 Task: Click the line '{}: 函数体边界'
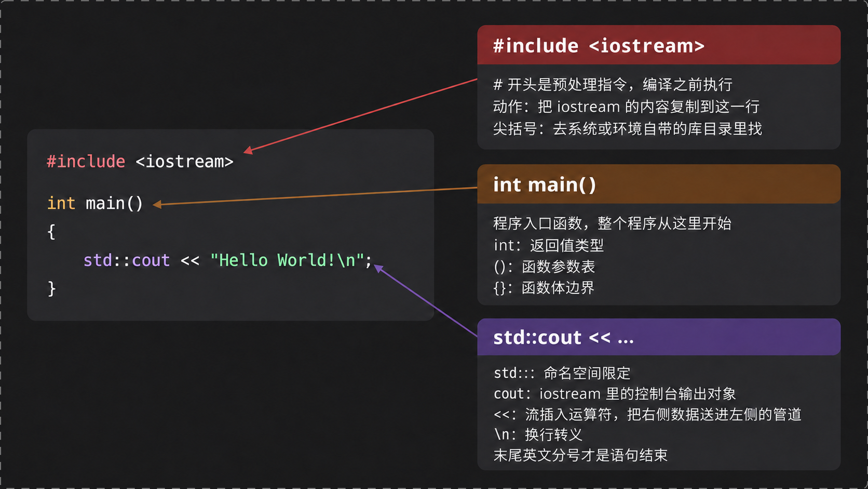(544, 288)
